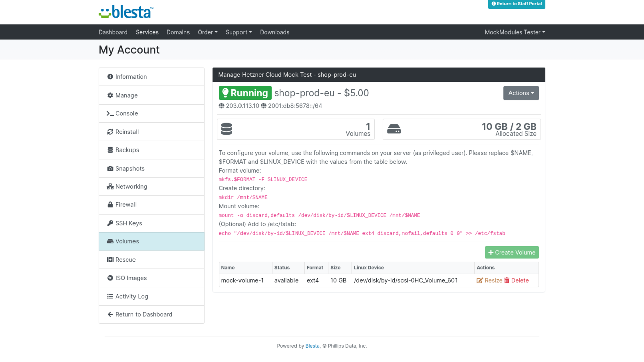Select the SSH Keys sidebar tab

coord(152,223)
